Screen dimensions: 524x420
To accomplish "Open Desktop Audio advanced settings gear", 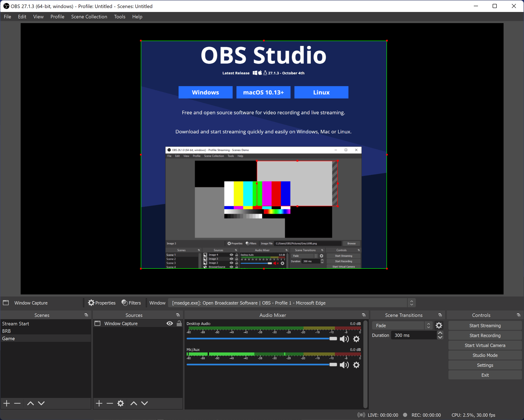I will tap(356, 339).
